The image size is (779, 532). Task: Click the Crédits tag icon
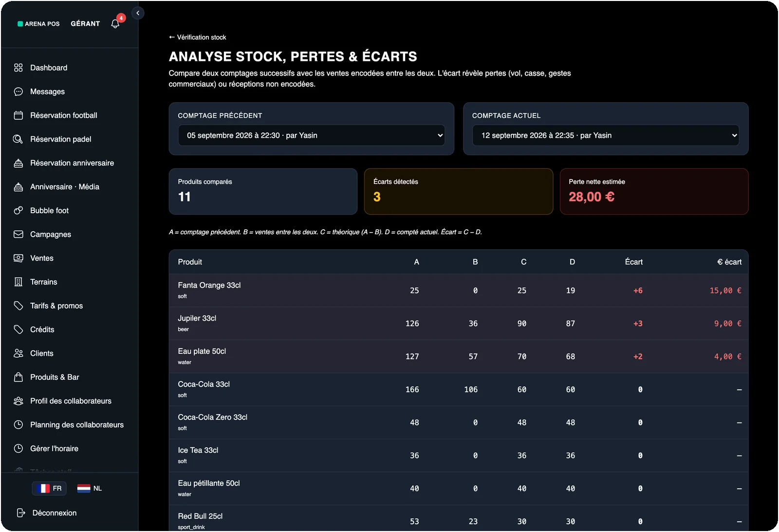pyautogui.click(x=19, y=330)
